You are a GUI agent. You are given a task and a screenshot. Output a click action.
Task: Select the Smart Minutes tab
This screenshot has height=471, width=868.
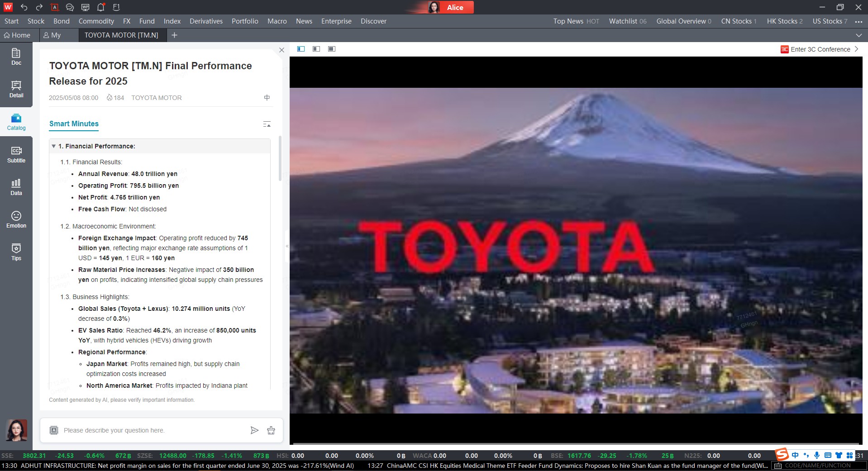click(x=74, y=124)
